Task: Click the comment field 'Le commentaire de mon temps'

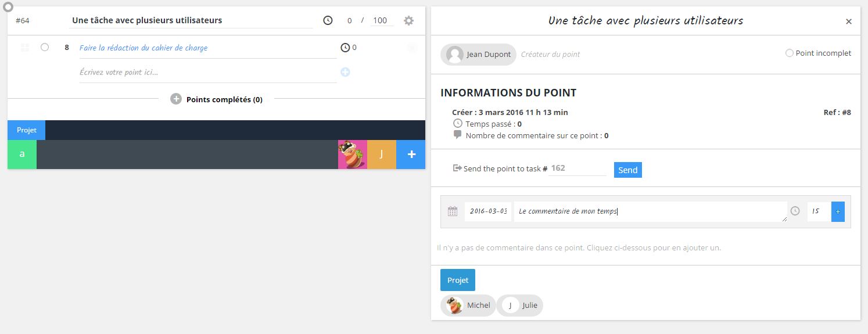Action: pos(651,211)
